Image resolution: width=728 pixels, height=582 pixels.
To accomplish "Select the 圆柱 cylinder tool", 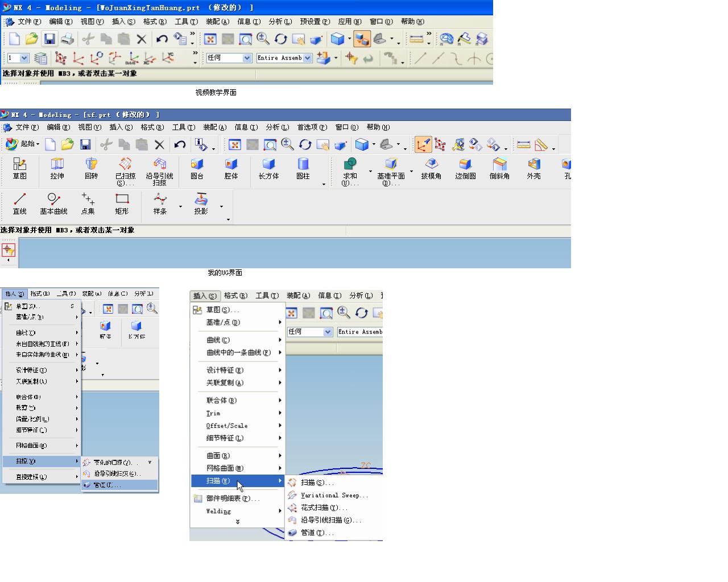I will coord(303,169).
